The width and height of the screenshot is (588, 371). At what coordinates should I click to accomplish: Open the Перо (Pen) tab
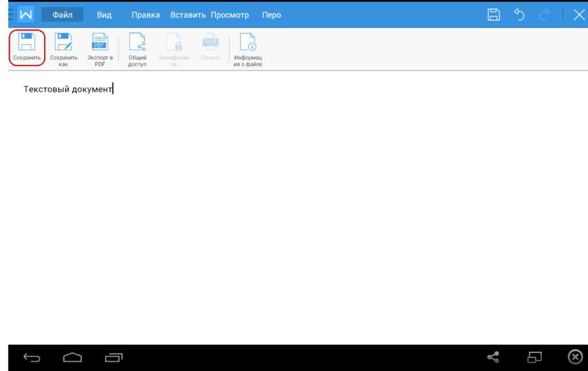coord(272,15)
